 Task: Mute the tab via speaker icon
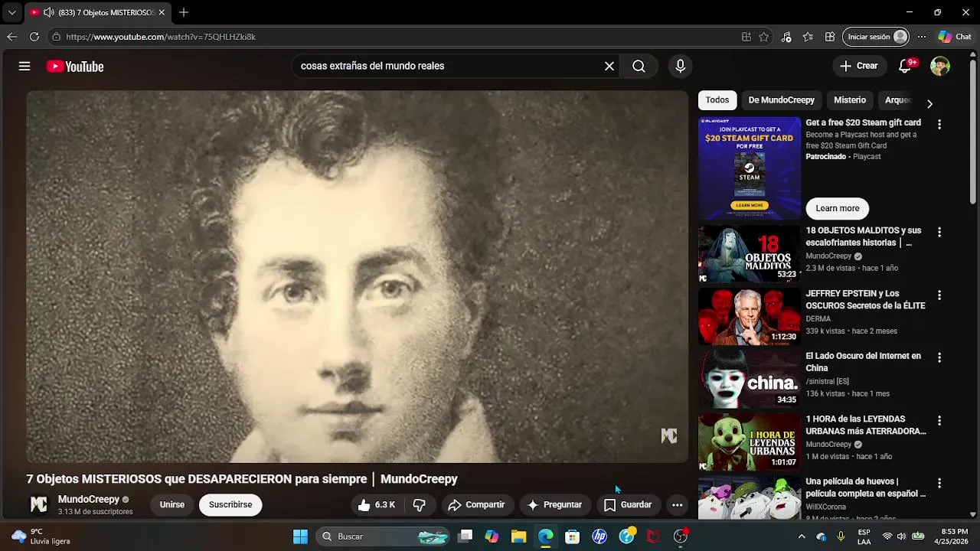point(48,12)
